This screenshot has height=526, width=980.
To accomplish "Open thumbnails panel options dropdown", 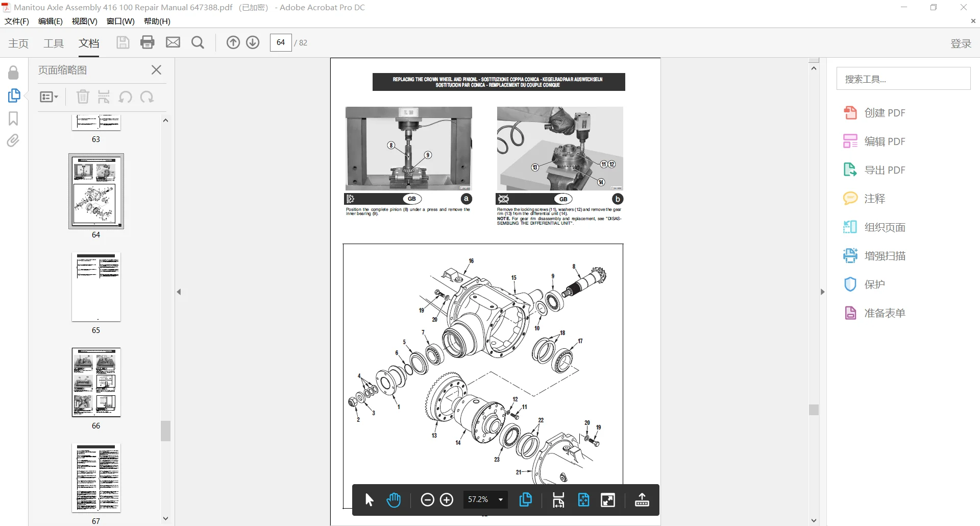I will coord(49,97).
